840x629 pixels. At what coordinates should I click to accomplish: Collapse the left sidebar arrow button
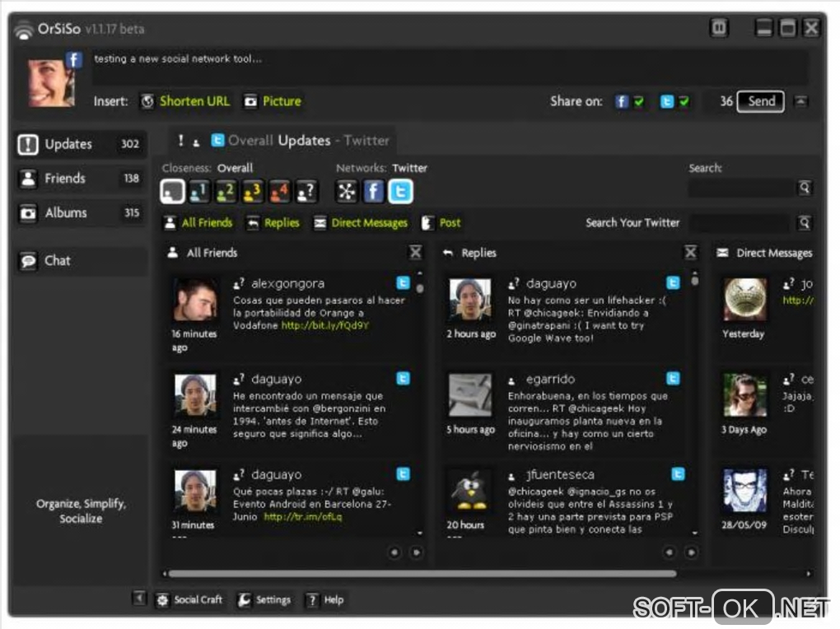point(138,598)
